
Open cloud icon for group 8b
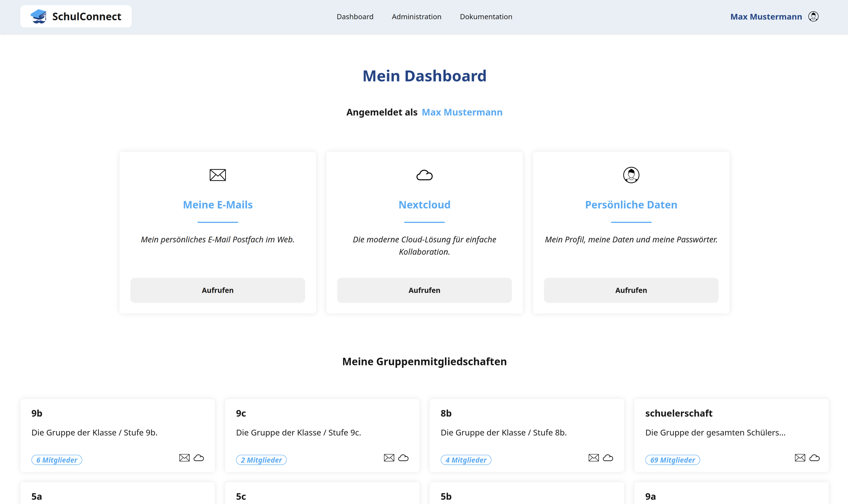pyautogui.click(x=608, y=458)
